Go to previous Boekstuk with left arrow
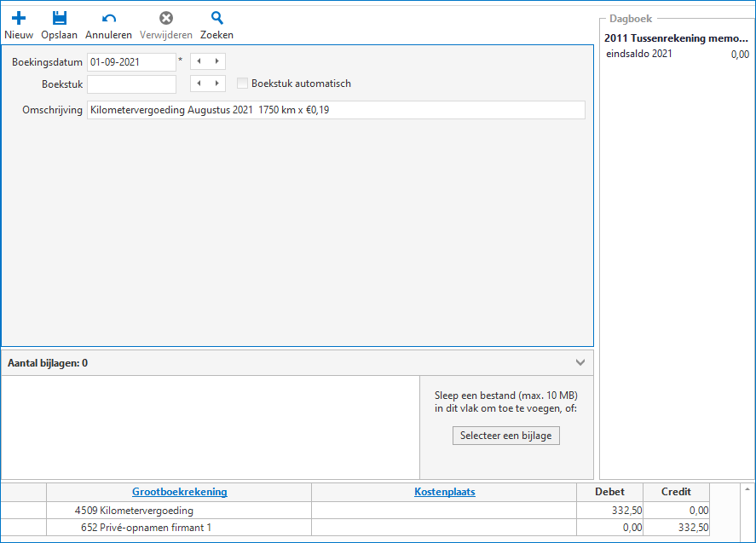756x543 pixels. click(x=199, y=84)
